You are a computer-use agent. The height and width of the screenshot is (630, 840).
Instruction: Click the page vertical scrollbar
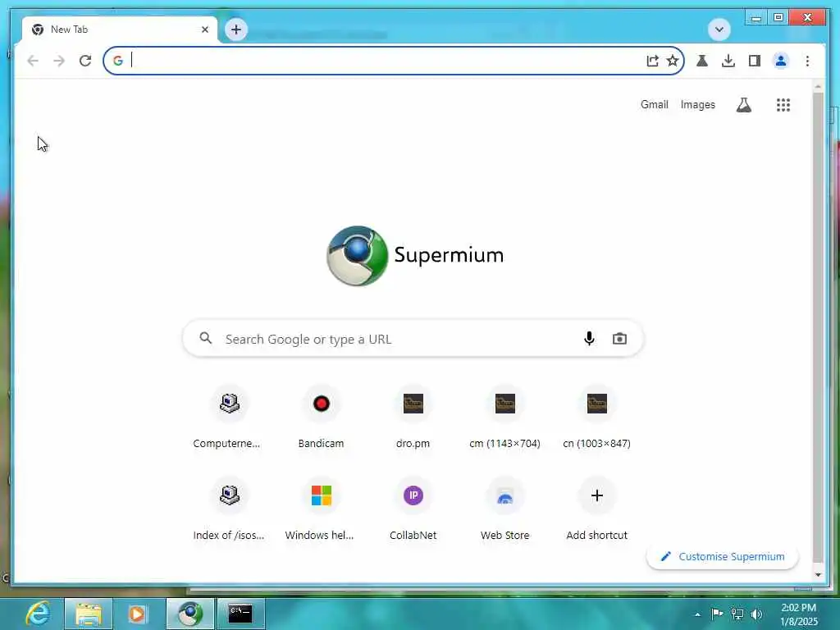(818, 326)
